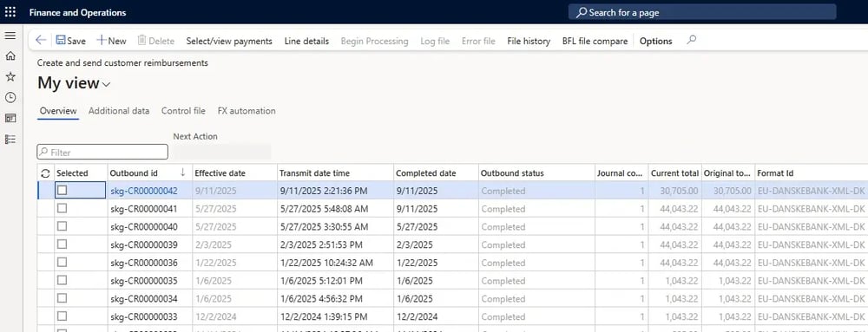Click the search magnifier in action bar
The height and width of the screenshot is (332, 868).
point(692,40)
